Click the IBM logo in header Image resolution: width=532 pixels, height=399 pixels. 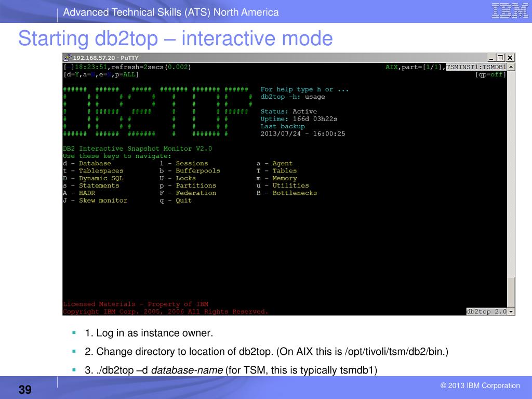click(510, 11)
